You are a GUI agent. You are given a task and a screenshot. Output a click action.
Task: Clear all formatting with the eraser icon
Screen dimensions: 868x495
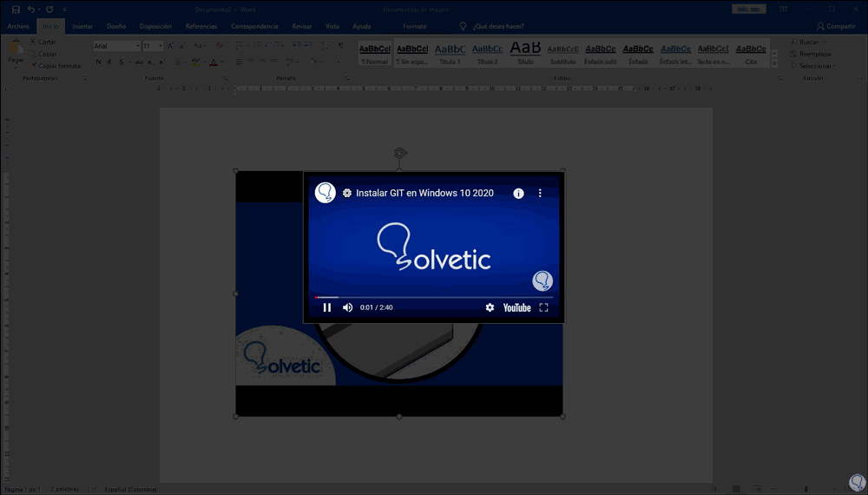click(220, 46)
